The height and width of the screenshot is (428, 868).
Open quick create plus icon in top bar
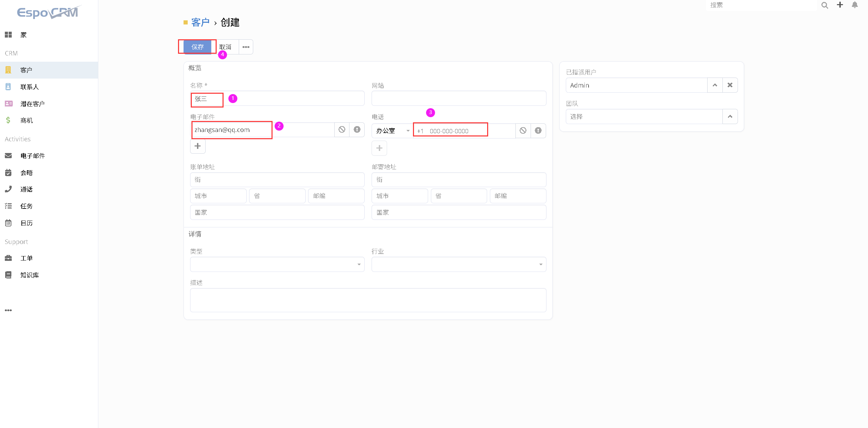click(840, 5)
